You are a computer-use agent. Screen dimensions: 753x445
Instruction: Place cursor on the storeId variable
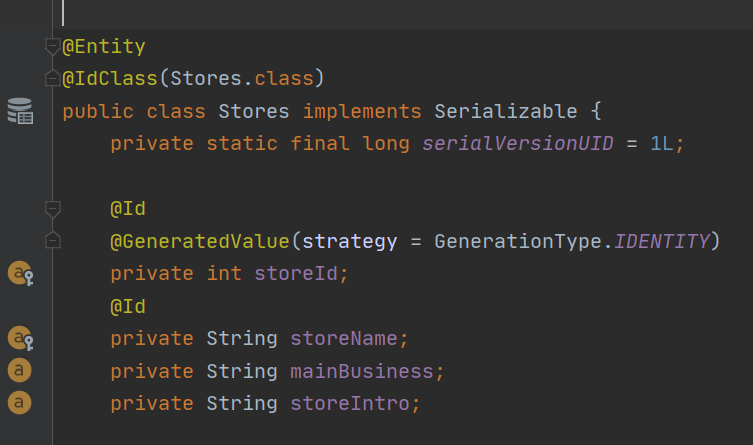pyautogui.click(x=296, y=274)
